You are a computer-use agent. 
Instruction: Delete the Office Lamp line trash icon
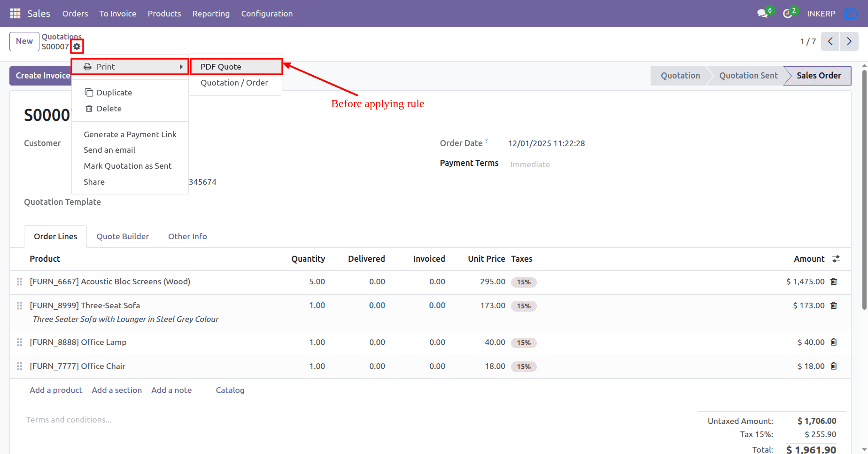point(834,342)
